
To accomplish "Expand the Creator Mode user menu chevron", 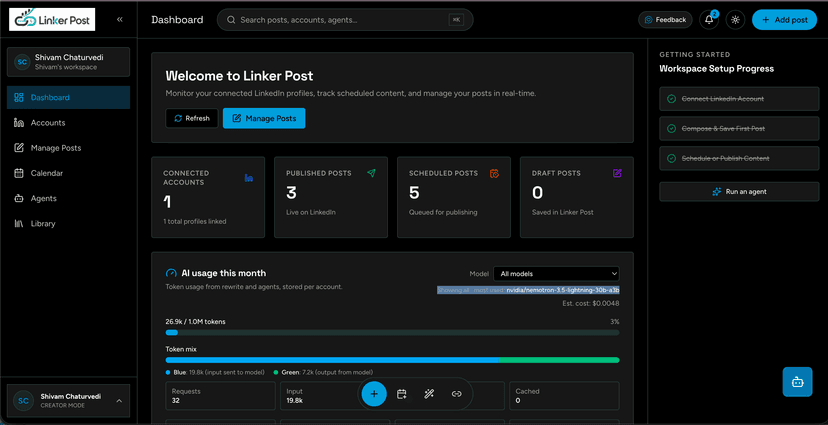I will 119,401.
